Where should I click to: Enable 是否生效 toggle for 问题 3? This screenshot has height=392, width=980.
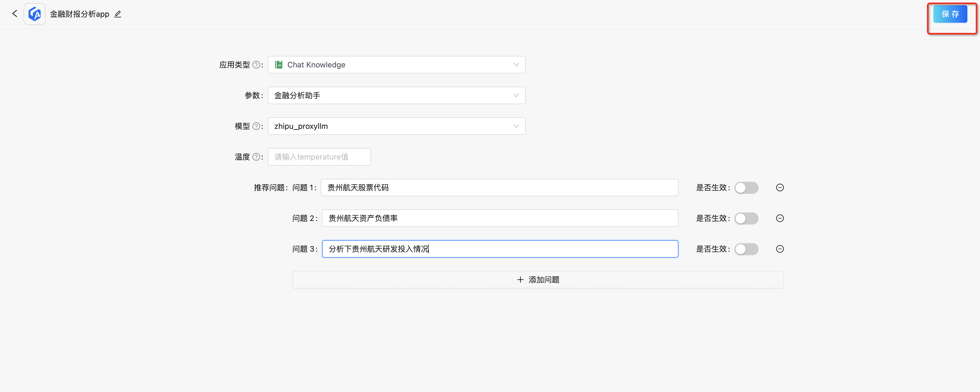pos(746,249)
